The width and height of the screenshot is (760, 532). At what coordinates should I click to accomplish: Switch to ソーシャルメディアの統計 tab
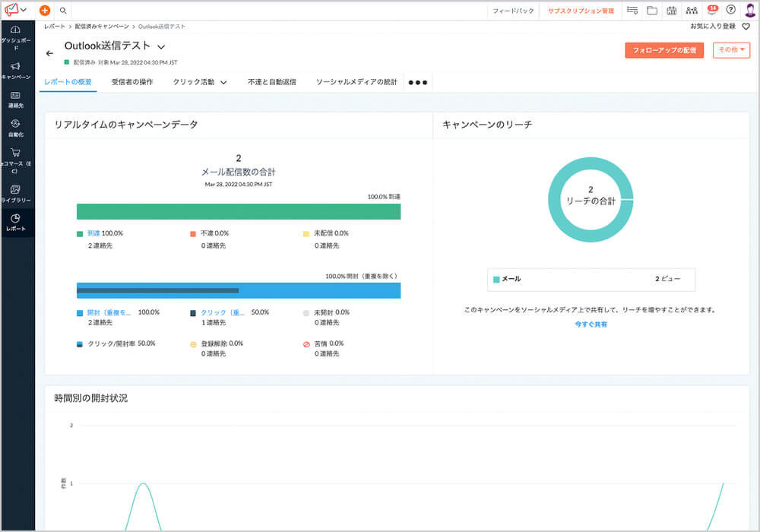point(356,82)
